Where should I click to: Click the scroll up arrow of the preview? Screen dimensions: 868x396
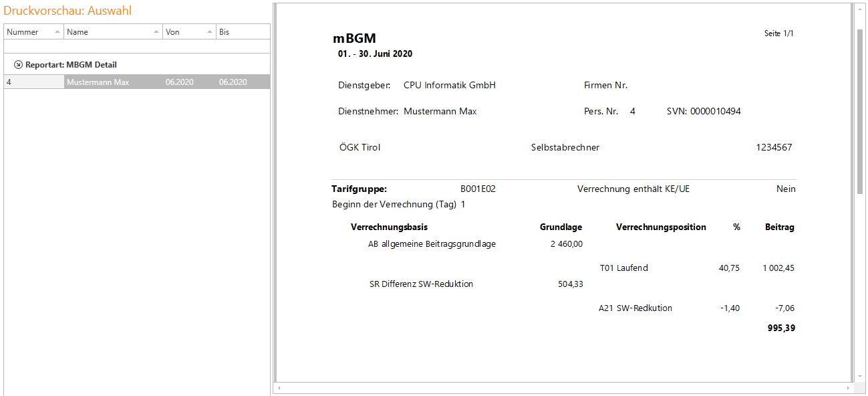click(860, 8)
